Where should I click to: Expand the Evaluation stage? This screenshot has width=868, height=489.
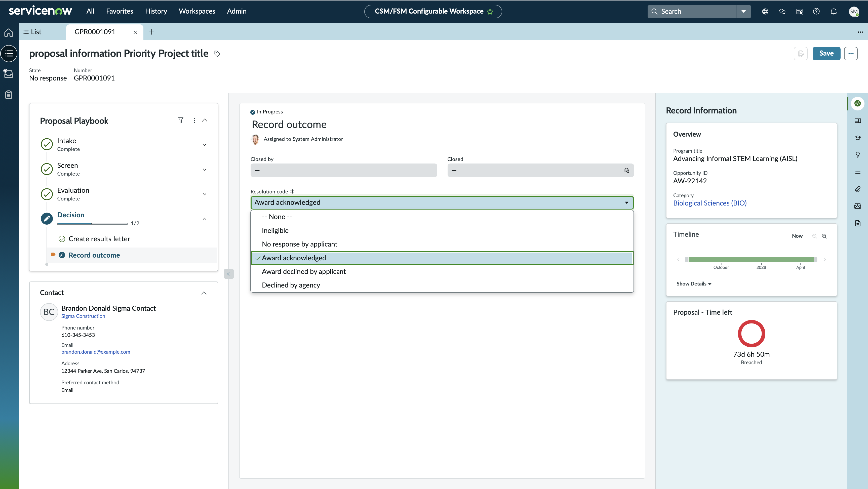point(204,194)
